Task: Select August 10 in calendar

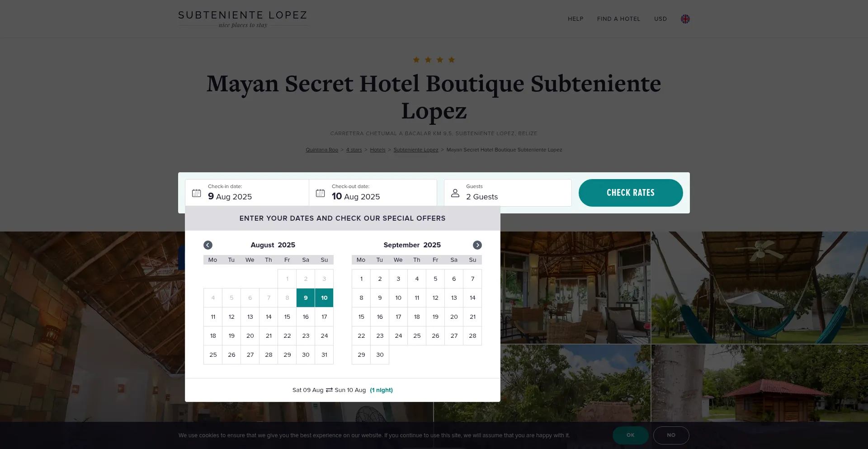Action: click(x=324, y=298)
